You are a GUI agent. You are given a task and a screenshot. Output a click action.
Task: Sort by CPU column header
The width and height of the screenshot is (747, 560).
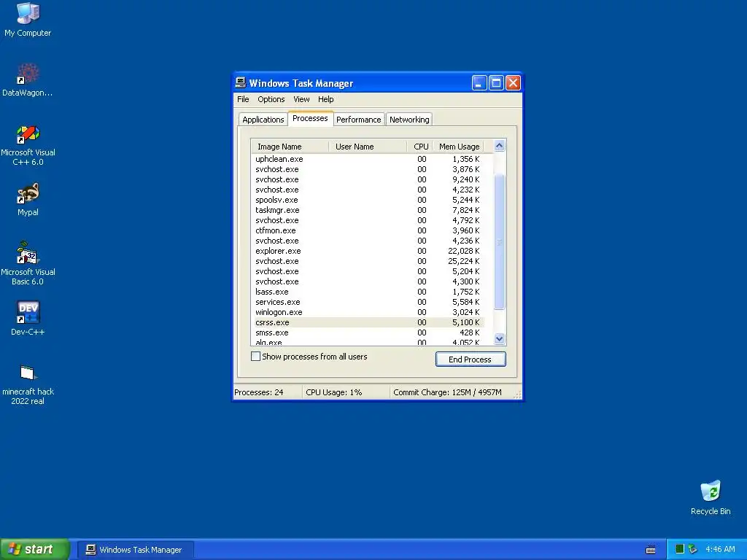click(420, 147)
